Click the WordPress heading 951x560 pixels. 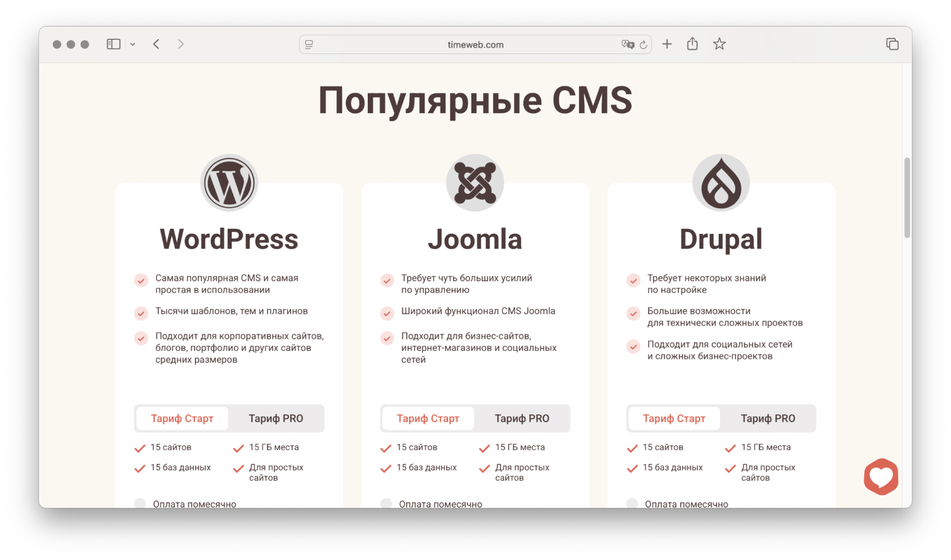point(229,239)
